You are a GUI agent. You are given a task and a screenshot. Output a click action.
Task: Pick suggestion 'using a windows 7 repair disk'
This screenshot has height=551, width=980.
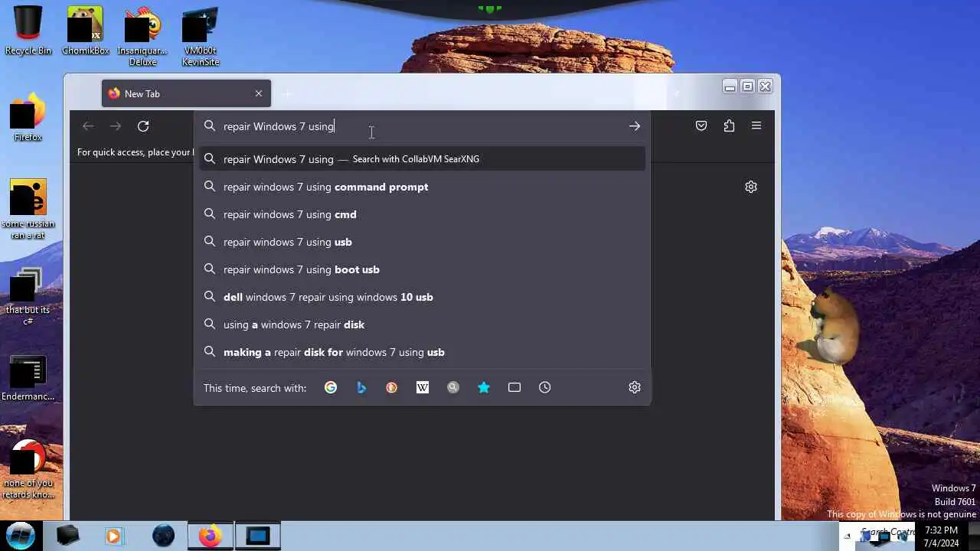[x=422, y=324]
